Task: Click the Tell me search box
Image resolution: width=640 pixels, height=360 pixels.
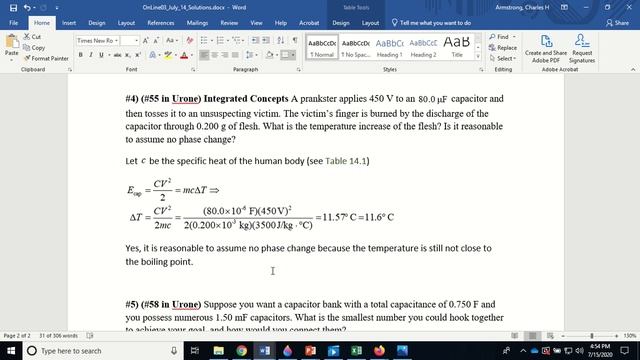Action: [431, 23]
